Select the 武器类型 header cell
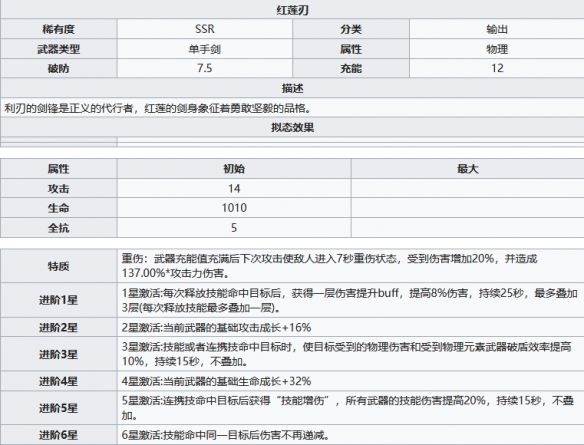Viewport: 584px width, 445px height. coord(58,49)
